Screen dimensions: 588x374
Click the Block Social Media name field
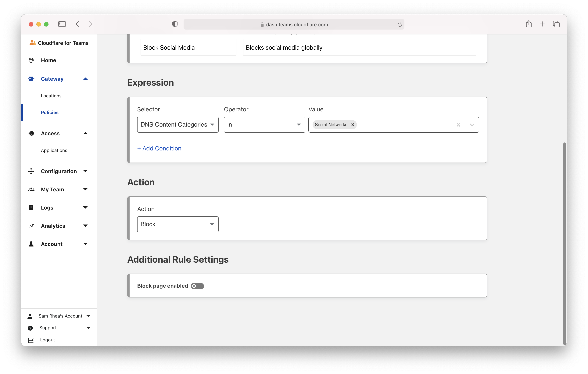click(188, 47)
